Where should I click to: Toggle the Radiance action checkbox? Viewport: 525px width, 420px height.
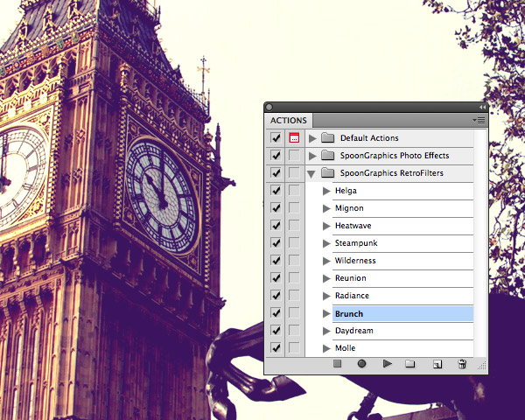point(276,295)
